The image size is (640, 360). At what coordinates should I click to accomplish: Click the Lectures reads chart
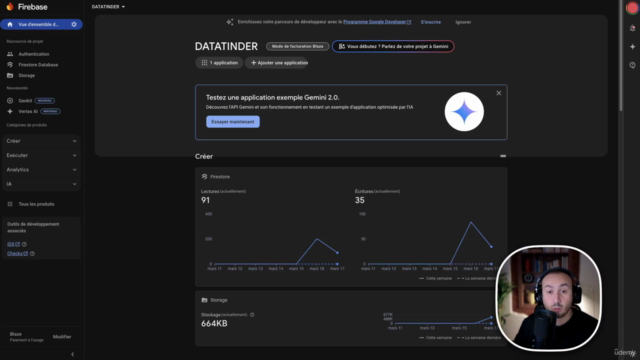pos(274,242)
